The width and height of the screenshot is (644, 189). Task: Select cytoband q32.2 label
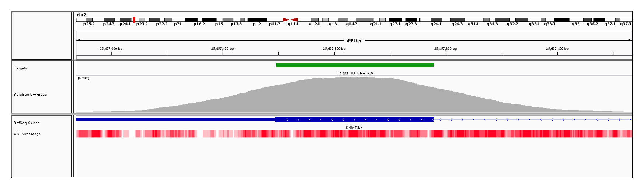pos(512,24)
